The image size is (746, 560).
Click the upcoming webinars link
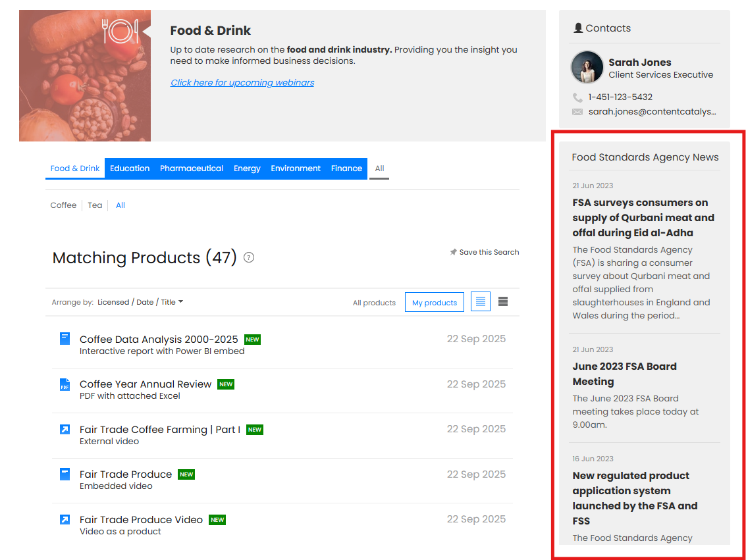tap(242, 82)
